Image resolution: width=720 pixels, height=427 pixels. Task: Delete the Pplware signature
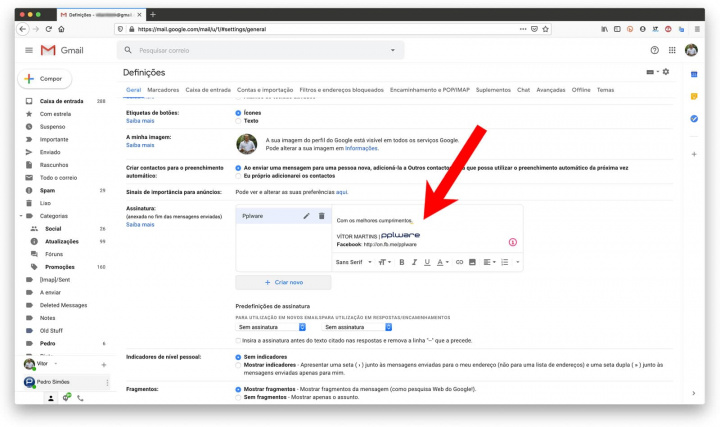(321, 216)
